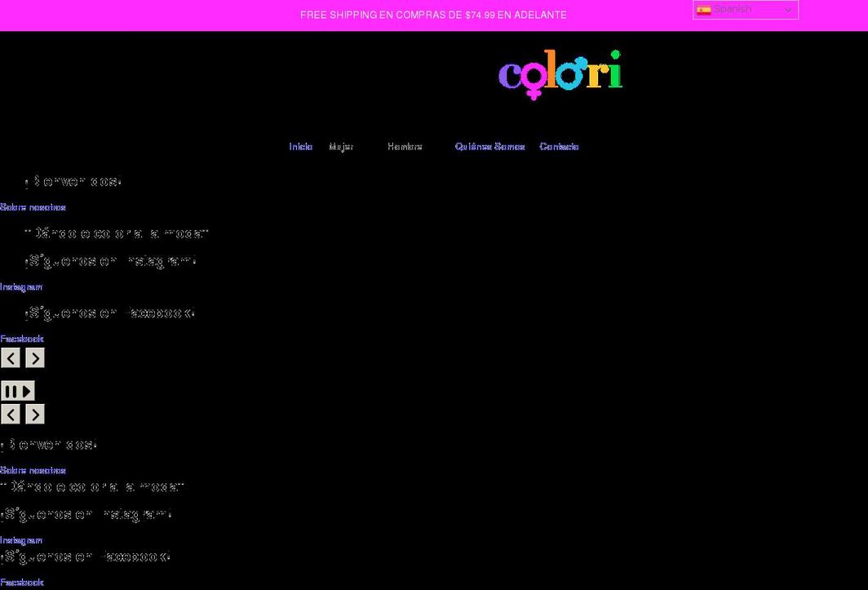
Task: Select the lower ¡Síguenos en Facebook! heading
Action: [85, 557]
